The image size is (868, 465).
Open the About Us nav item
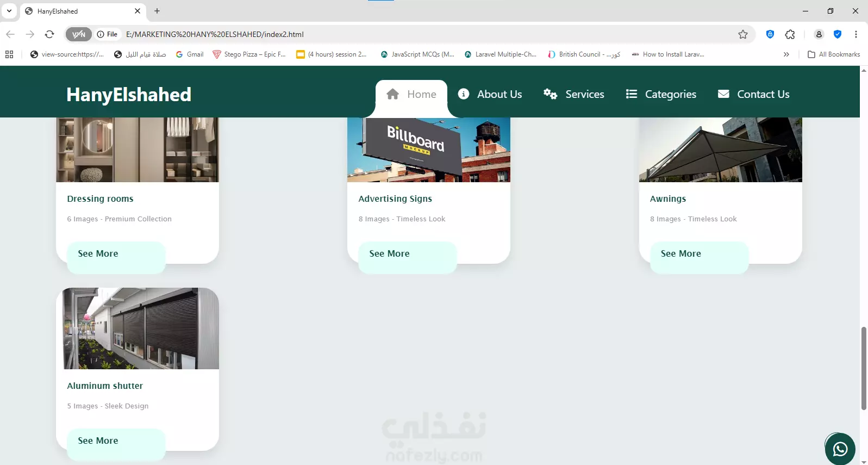[490, 94]
